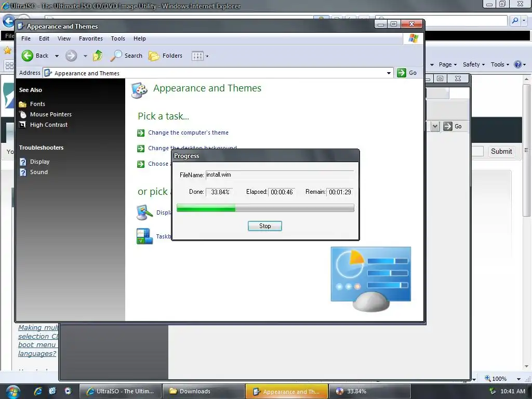
Task: Click the IE back navigation arrow
Action: tap(9, 21)
